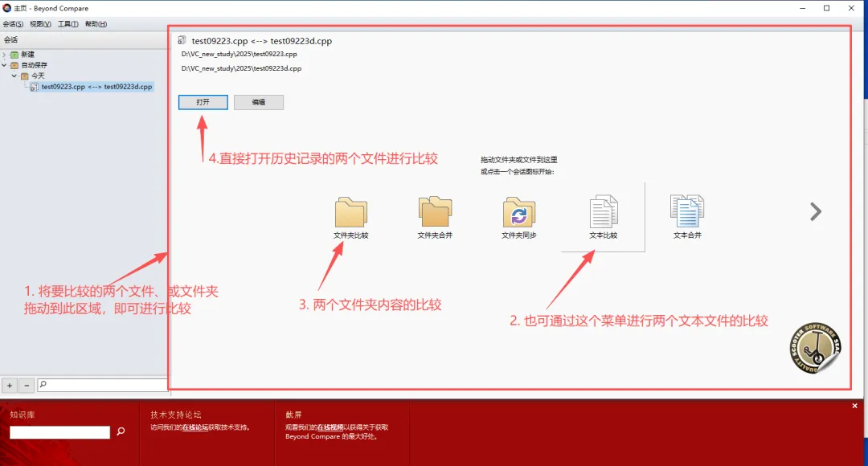Collapse the 今天 tree node
The image size is (868, 466).
pyautogui.click(x=14, y=76)
